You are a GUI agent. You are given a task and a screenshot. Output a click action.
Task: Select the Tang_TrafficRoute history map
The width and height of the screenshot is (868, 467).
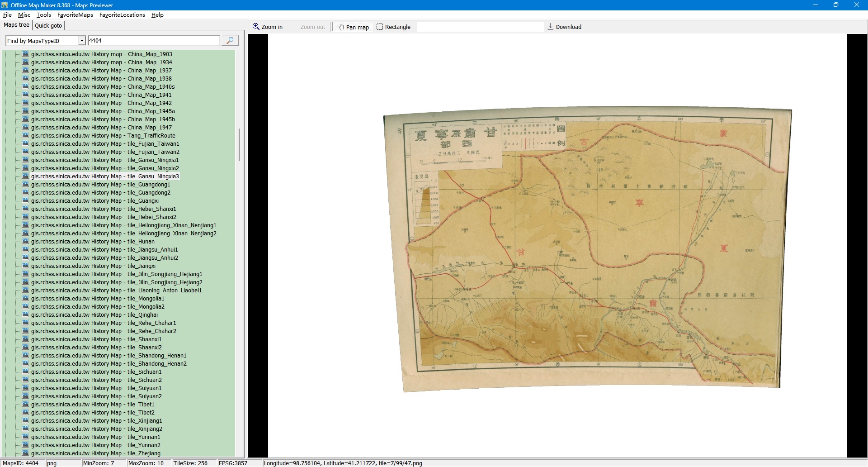[103, 136]
